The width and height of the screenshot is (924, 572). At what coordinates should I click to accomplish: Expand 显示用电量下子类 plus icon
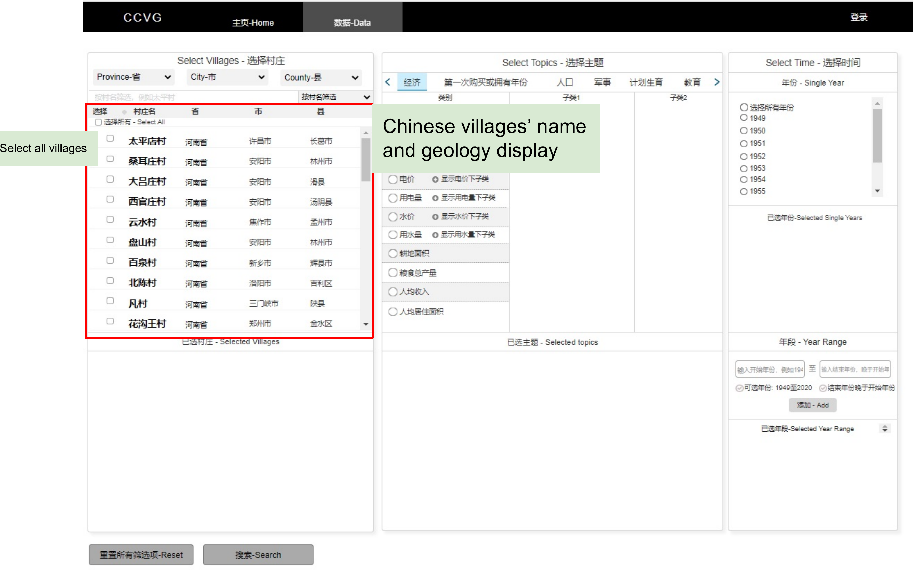[435, 198]
